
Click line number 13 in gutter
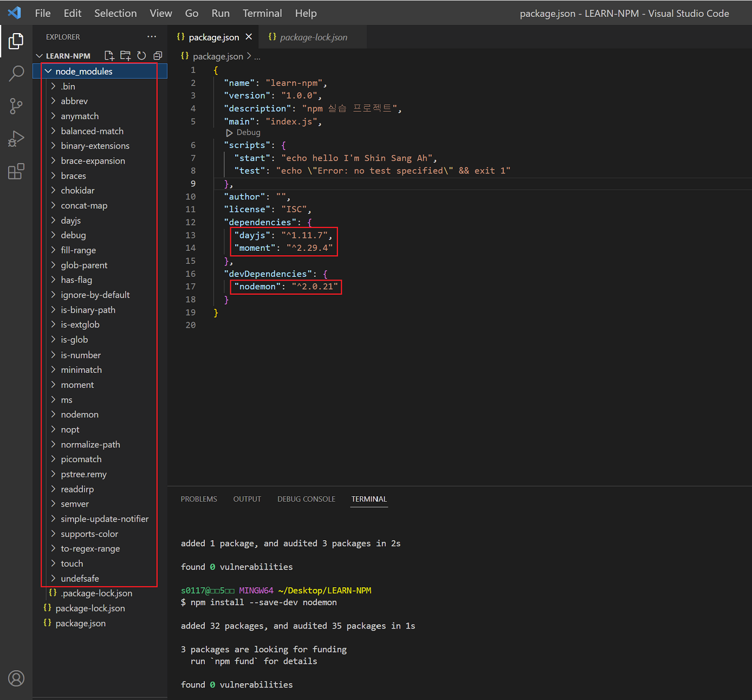190,235
